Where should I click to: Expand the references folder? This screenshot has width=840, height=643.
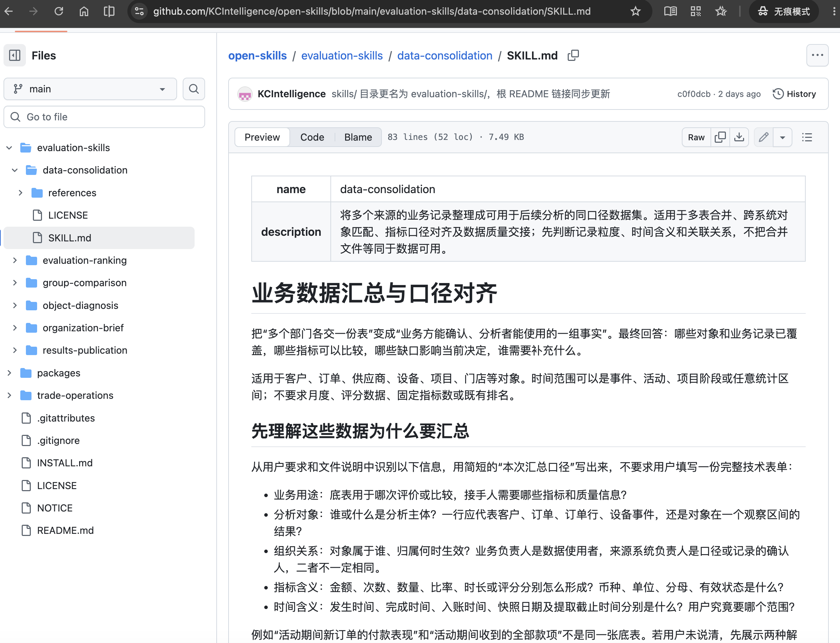(20, 193)
